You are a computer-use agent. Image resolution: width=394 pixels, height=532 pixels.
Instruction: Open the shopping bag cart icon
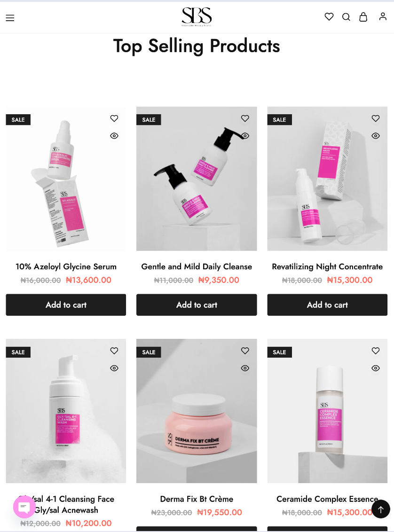(363, 17)
